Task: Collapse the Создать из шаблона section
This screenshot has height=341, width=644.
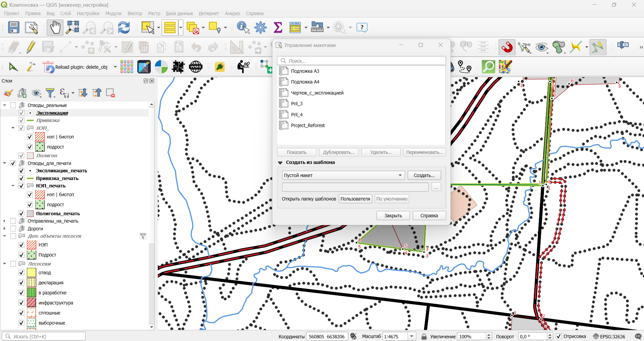Action: point(280,163)
